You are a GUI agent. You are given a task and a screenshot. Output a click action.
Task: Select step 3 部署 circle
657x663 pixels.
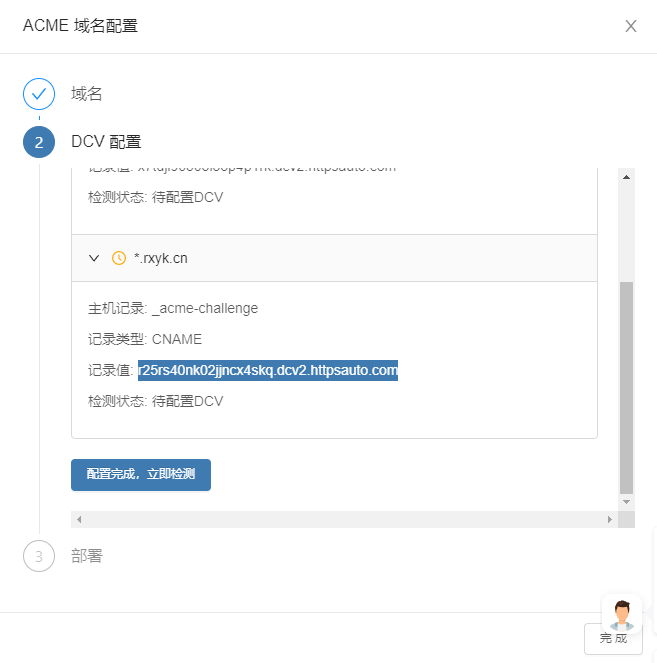tap(39, 556)
